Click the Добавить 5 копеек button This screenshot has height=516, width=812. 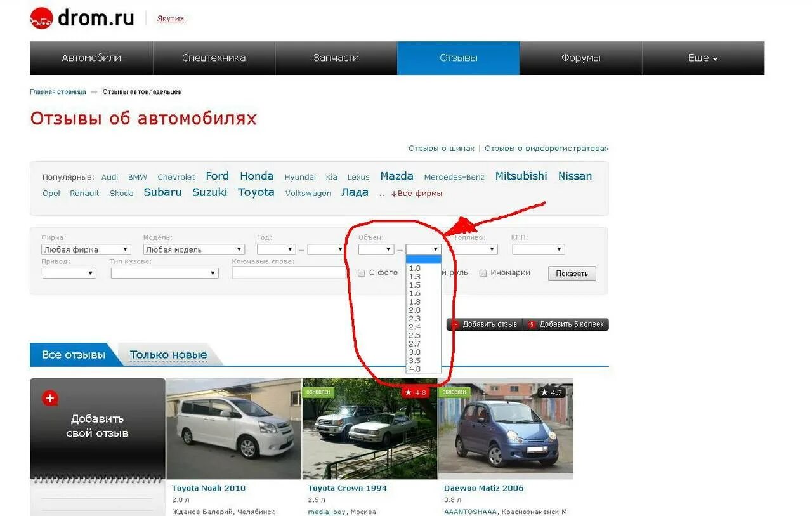tap(566, 324)
